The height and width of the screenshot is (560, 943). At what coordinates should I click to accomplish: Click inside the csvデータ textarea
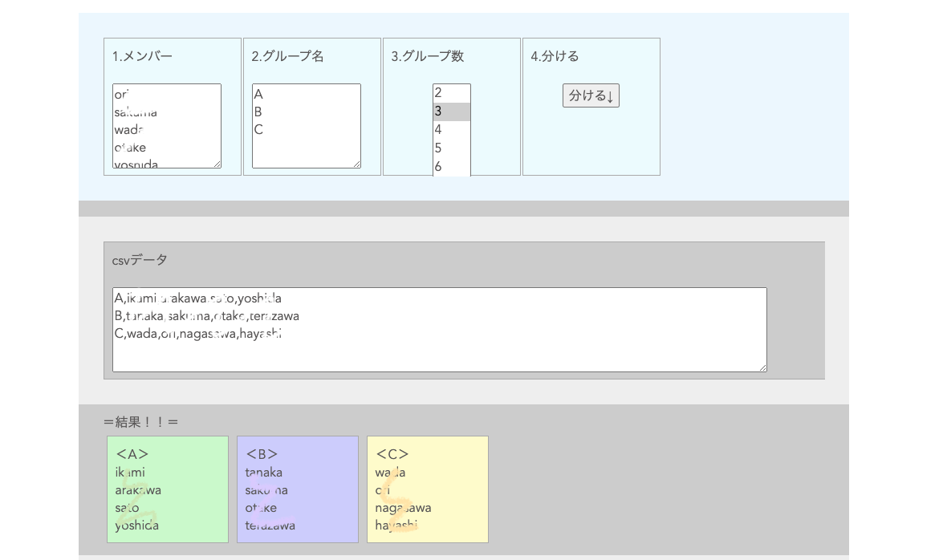click(x=440, y=330)
